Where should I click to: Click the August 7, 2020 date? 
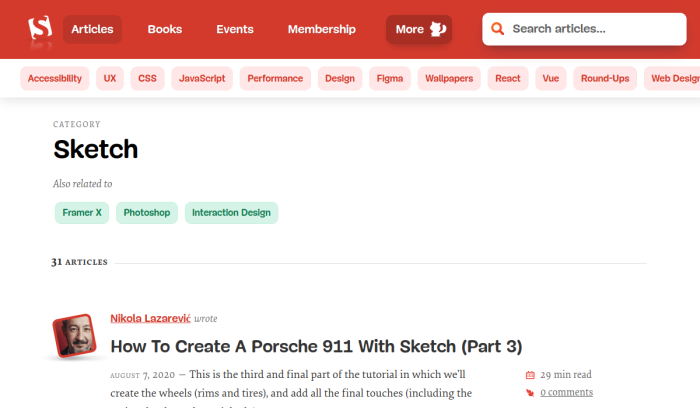coord(142,375)
